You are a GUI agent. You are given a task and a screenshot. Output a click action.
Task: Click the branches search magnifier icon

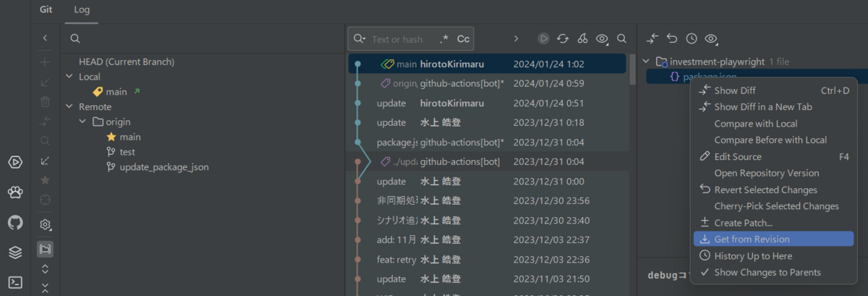75,38
